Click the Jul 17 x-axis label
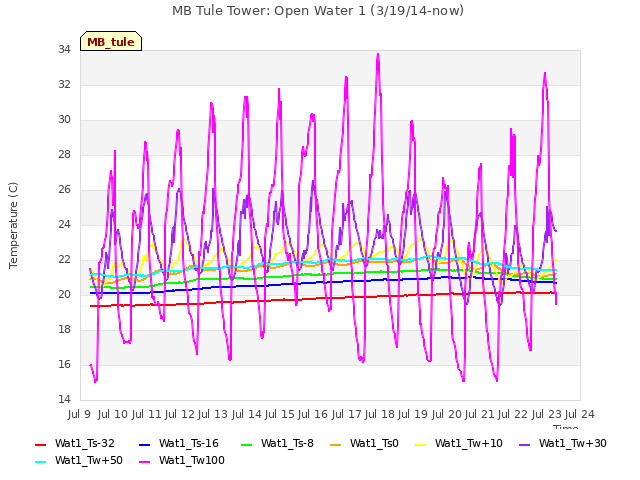640x480 pixels. coord(346,415)
